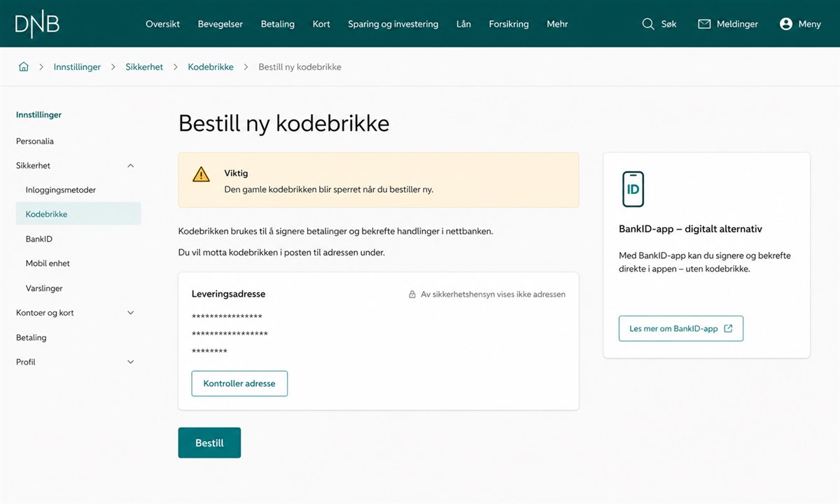Open the Betaling top menu
840x504 pixels.
(x=278, y=24)
